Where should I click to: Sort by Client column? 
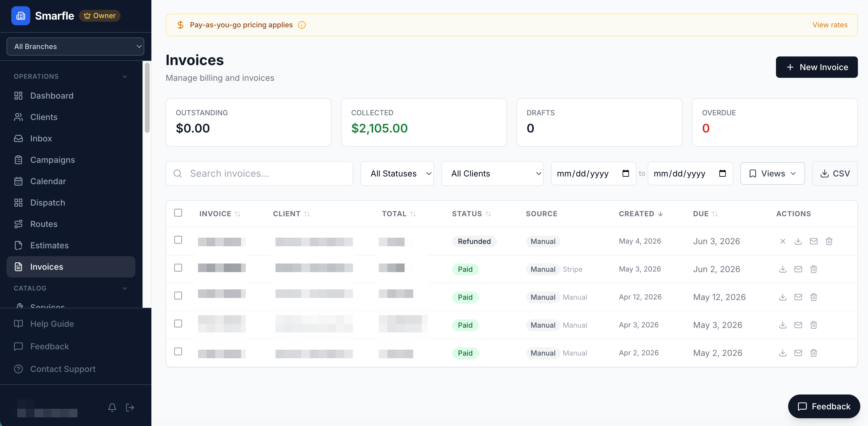click(x=291, y=214)
